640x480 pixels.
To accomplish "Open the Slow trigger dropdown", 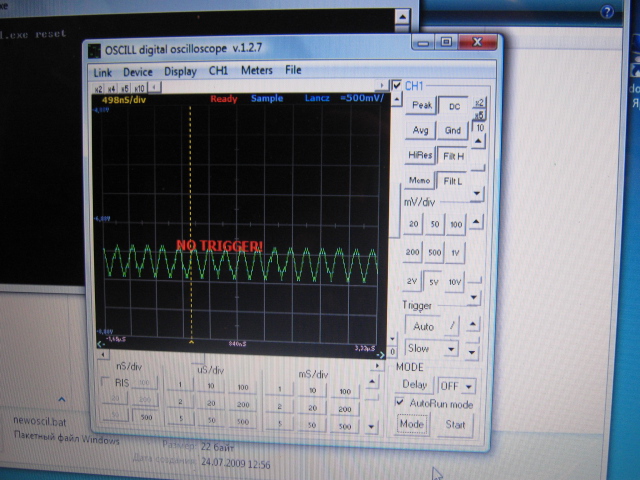I will pyautogui.click(x=431, y=349).
